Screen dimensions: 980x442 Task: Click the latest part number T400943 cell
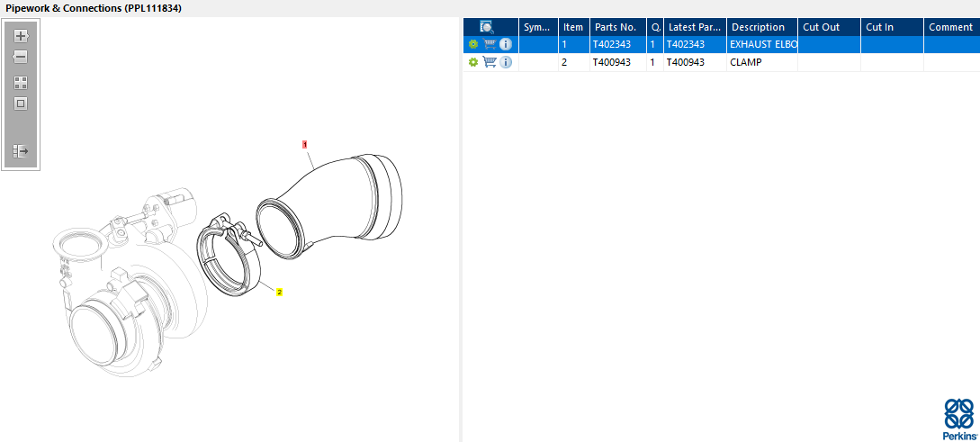(x=695, y=62)
